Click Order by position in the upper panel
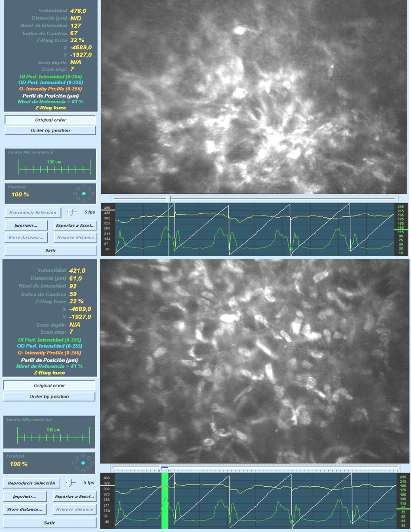 pos(50,130)
